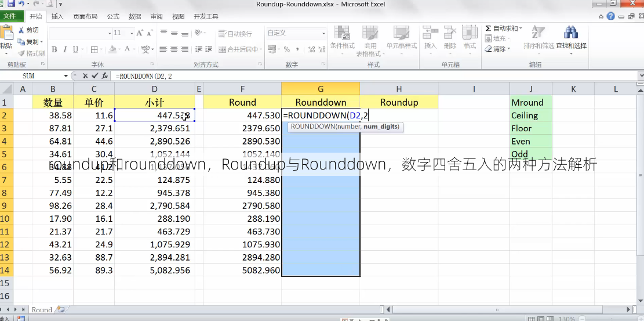This screenshot has width=644, height=321.
Task: Switch to the Data (数据) tab
Action: pos(134,17)
